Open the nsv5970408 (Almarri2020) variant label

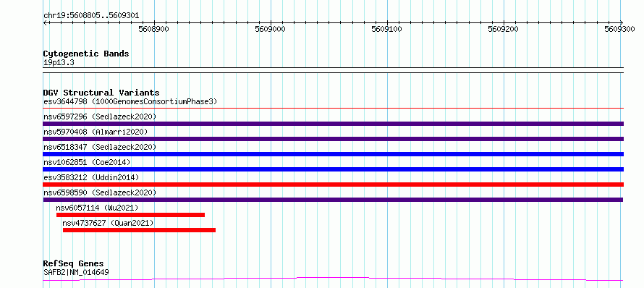coord(96,132)
